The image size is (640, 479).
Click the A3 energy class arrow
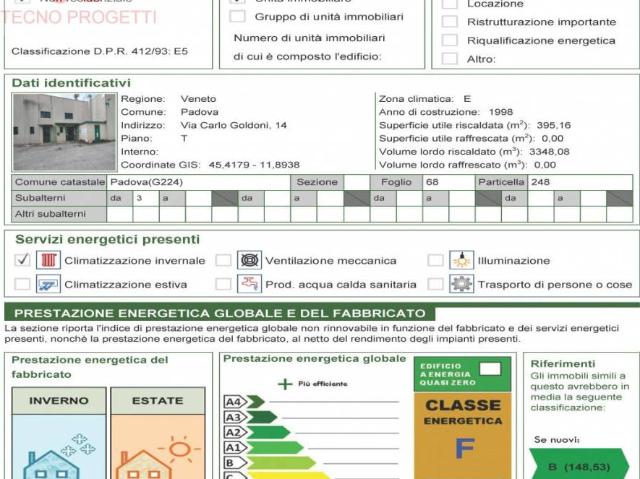[x=251, y=417]
